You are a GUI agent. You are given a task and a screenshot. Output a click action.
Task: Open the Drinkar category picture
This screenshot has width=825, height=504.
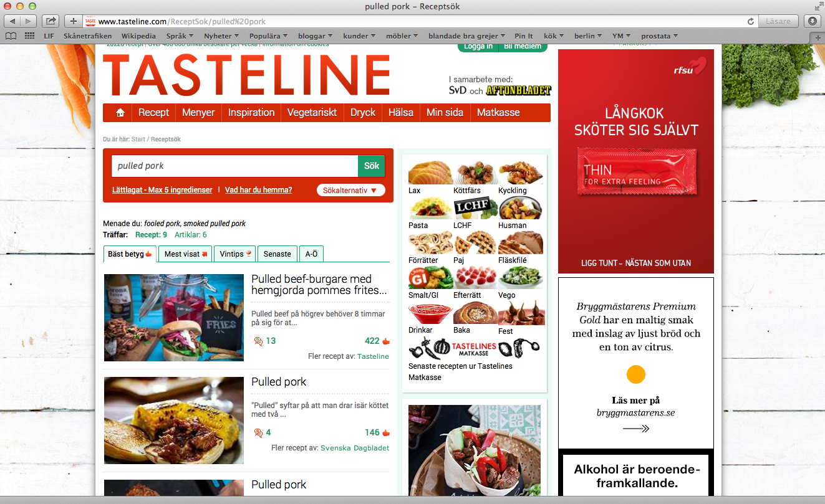tap(431, 313)
